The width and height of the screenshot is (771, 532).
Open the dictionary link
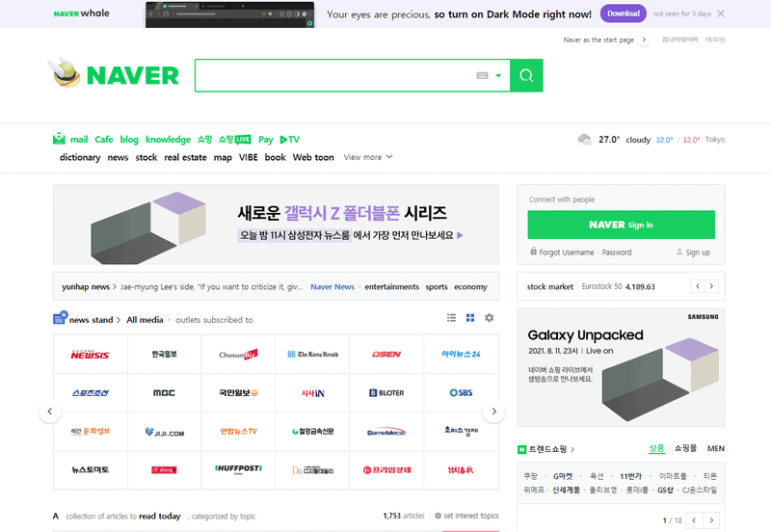pos(80,157)
